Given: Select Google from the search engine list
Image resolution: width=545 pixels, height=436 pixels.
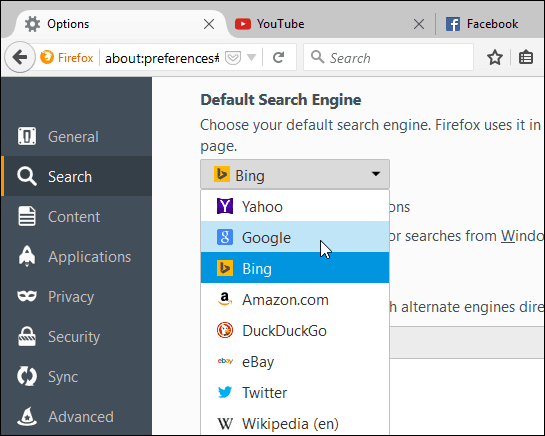Looking at the screenshot, I should click(295, 237).
